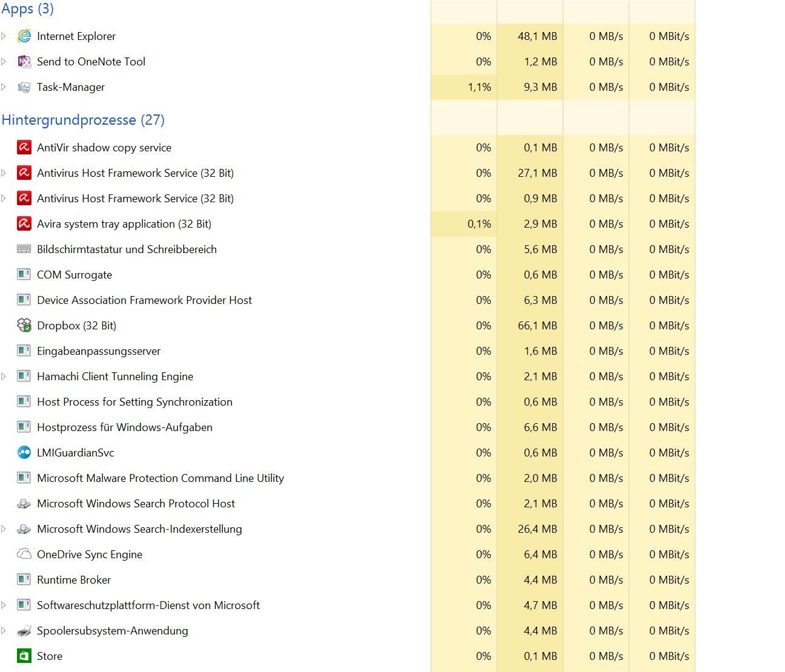Click the COM Surrogate icon
This screenshot has height=672, width=785.
coord(24,275)
